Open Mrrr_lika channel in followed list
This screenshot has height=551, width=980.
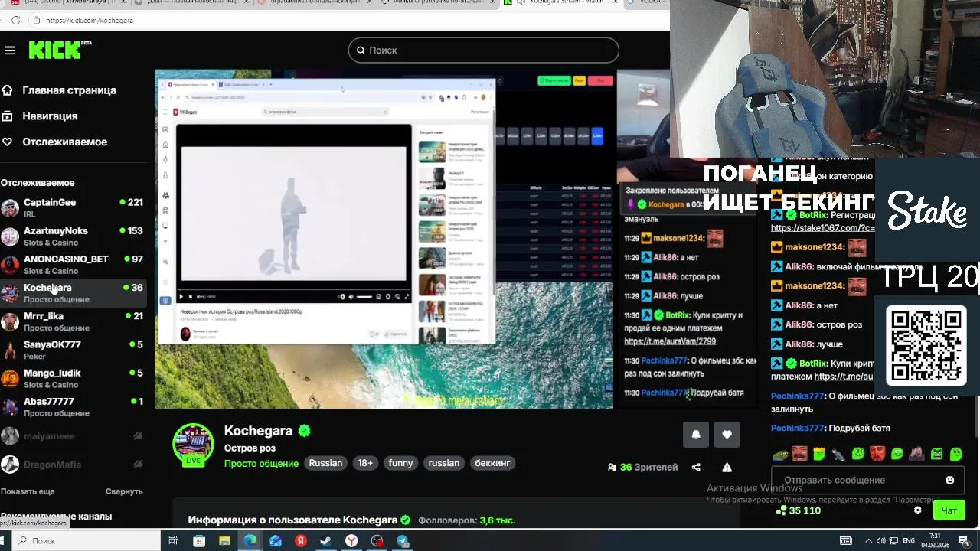tap(73, 321)
